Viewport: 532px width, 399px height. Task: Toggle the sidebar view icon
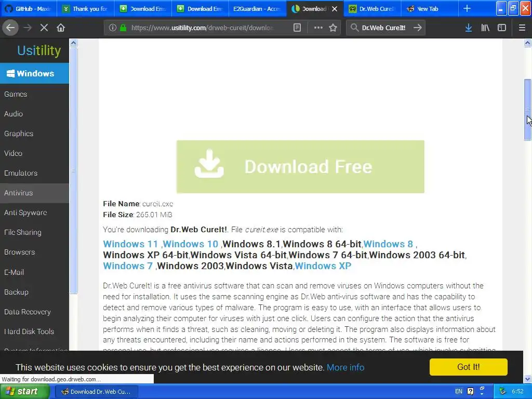pos(502,28)
